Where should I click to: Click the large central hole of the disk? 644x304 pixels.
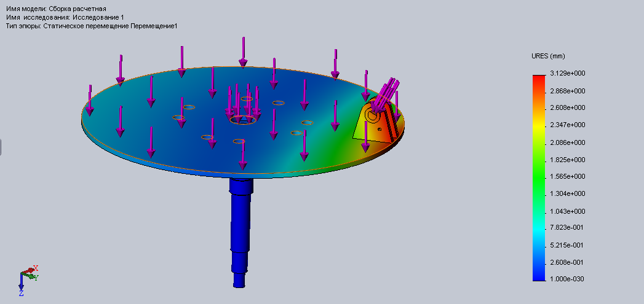pyautogui.click(x=243, y=120)
